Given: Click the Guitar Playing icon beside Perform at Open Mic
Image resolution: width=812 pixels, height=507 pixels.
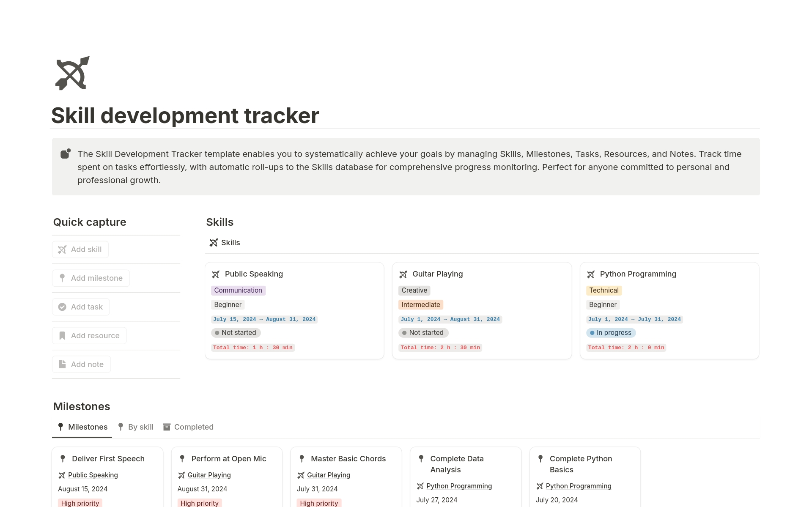Looking at the screenshot, I should pos(182,475).
